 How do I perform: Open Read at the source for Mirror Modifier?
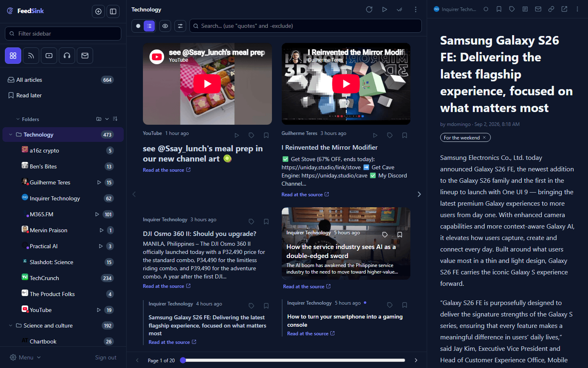click(305, 195)
